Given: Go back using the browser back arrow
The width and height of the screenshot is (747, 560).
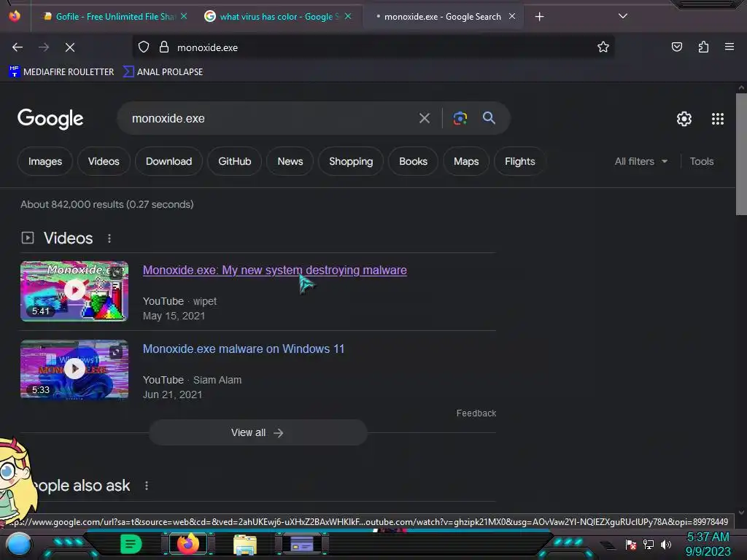Looking at the screenshot, I should click(18, 47).
